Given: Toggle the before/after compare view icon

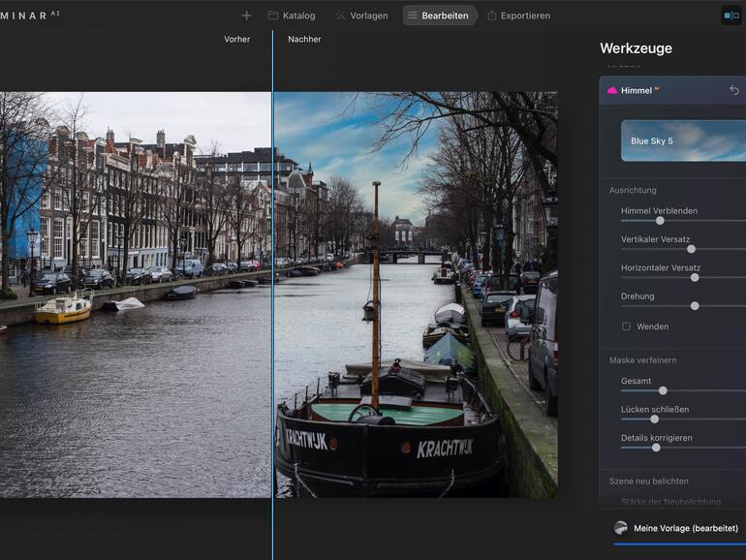Looking at the screenshot, I should coord(730,16).
